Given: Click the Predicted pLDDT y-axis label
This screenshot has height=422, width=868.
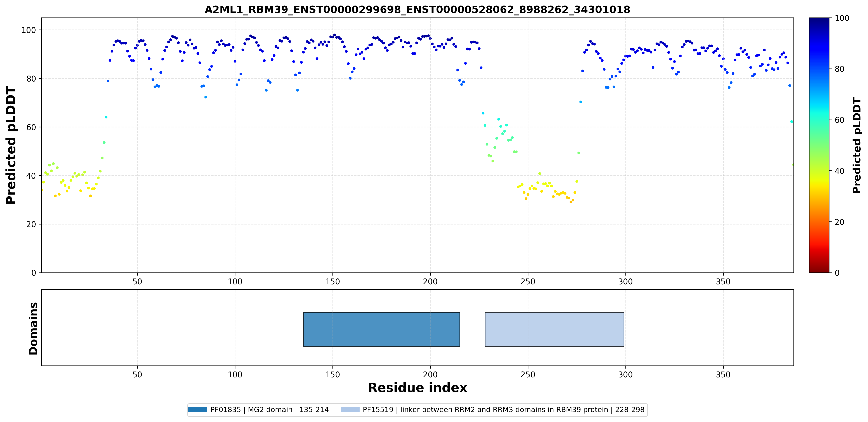Looking at the screenshot, I should coord(11,145).
